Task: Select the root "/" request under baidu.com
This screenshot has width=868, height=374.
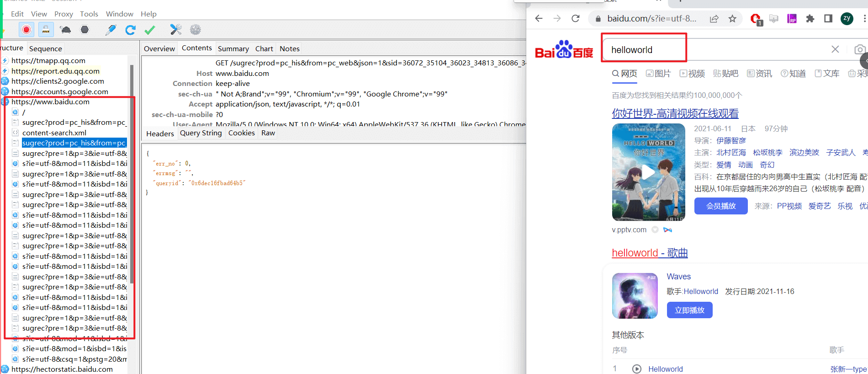Action: click(x=24, y=112)
